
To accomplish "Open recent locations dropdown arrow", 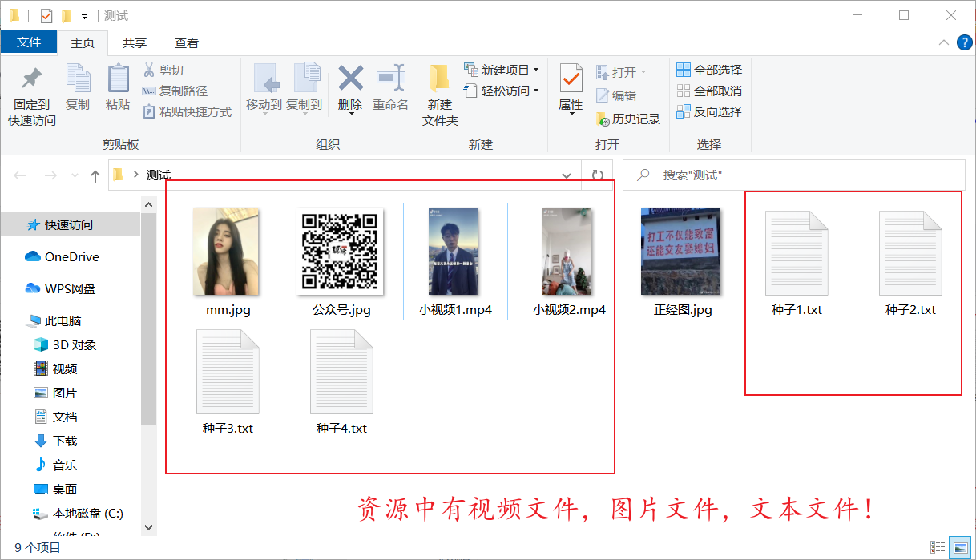I will pos(75,175).
